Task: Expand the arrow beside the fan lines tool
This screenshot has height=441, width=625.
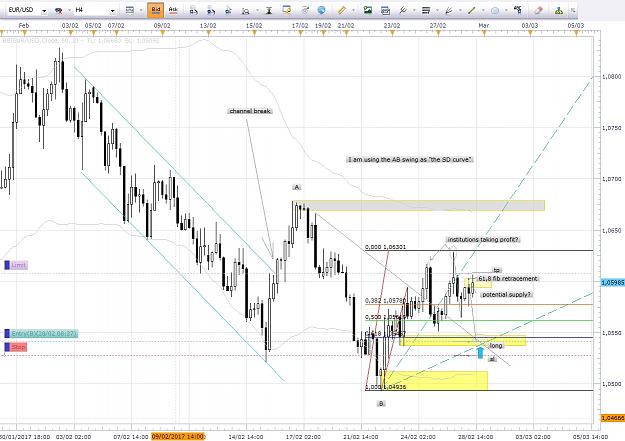Action: click(x=460, y=10)
